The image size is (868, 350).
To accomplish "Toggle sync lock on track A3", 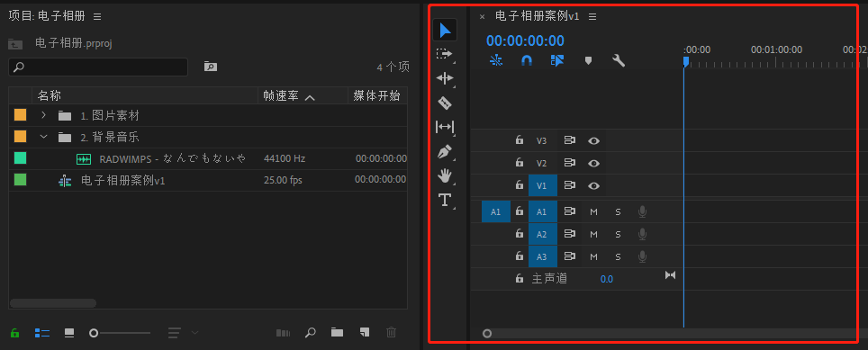I will coord(570,256).
